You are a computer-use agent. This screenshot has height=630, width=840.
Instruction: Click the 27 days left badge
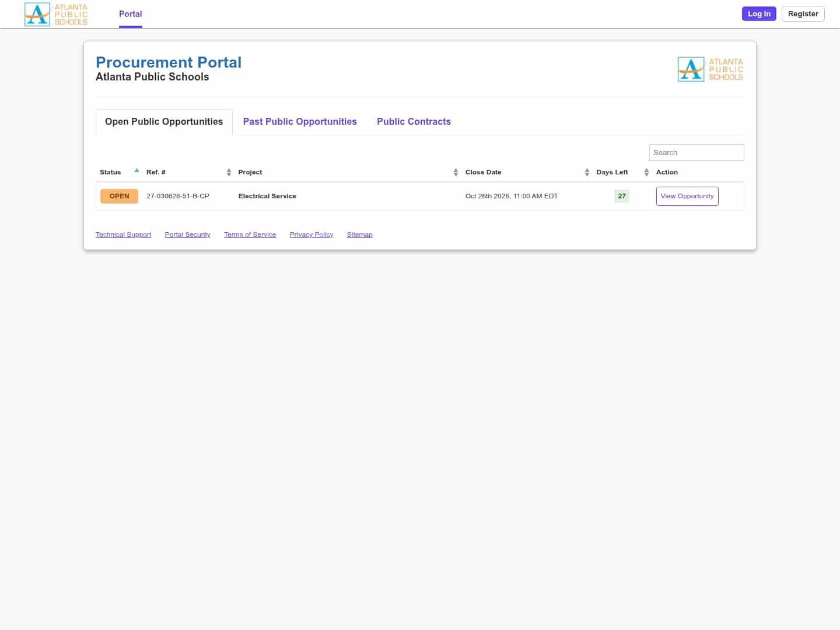(622, 196)
